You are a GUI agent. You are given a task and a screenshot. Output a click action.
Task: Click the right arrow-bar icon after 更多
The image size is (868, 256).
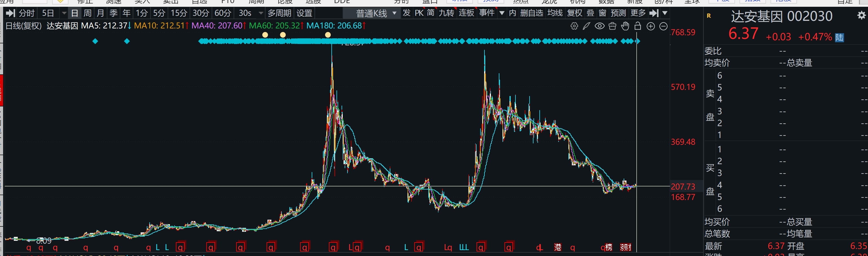[x=654, y=13]
